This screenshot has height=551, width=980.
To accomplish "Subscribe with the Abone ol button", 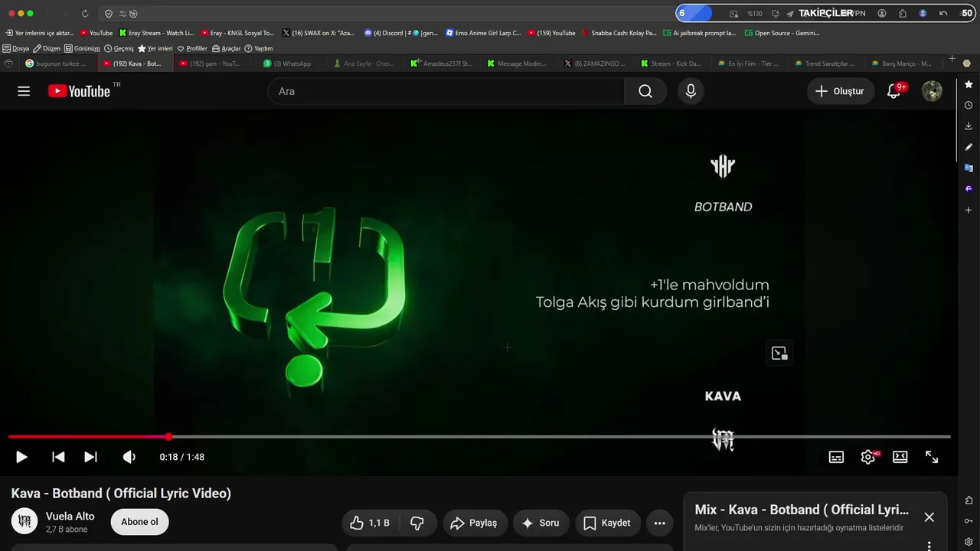I will click(x=139, y=522).
